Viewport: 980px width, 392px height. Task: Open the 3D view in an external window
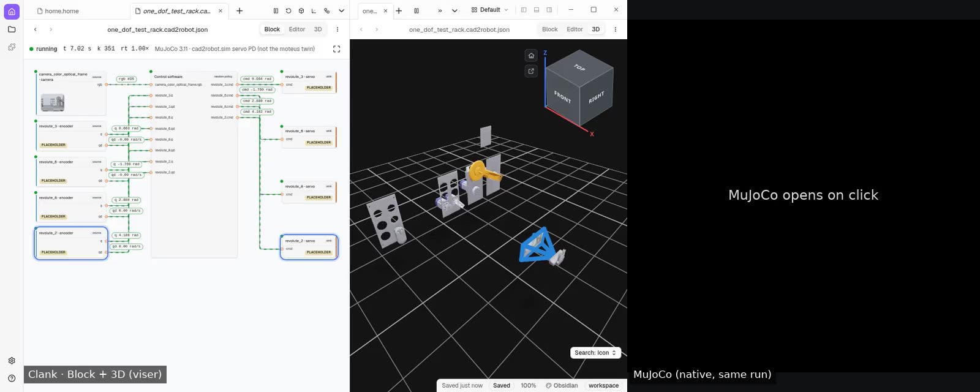(531, 71)
